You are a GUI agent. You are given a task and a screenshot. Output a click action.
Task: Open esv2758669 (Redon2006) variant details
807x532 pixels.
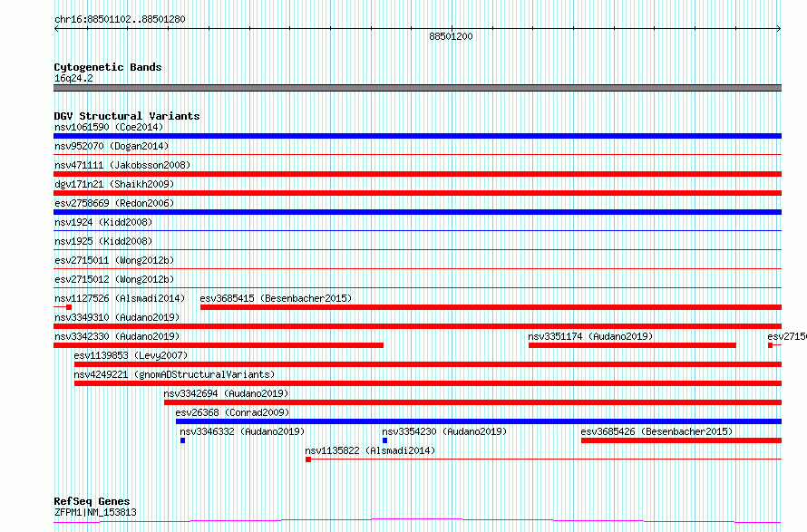114,203
